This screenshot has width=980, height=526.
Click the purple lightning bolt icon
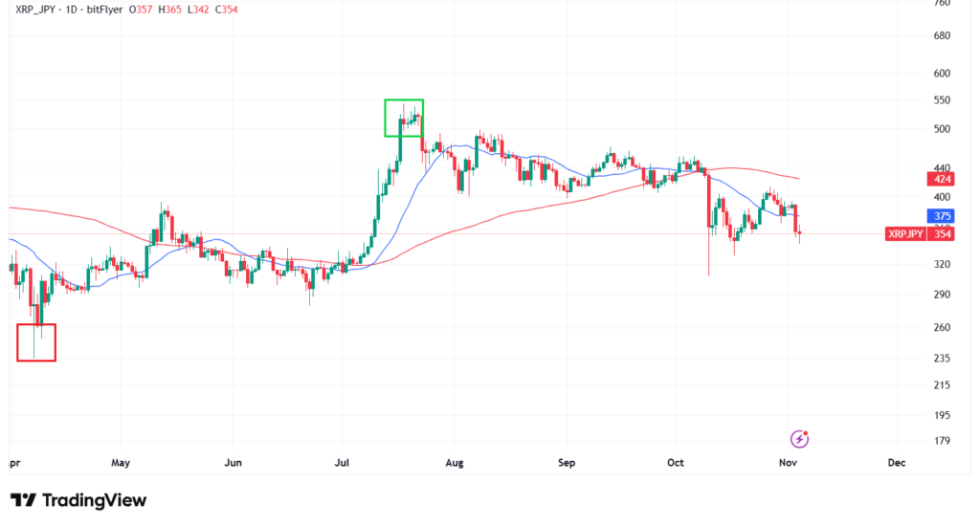click(x=800, y=439)
